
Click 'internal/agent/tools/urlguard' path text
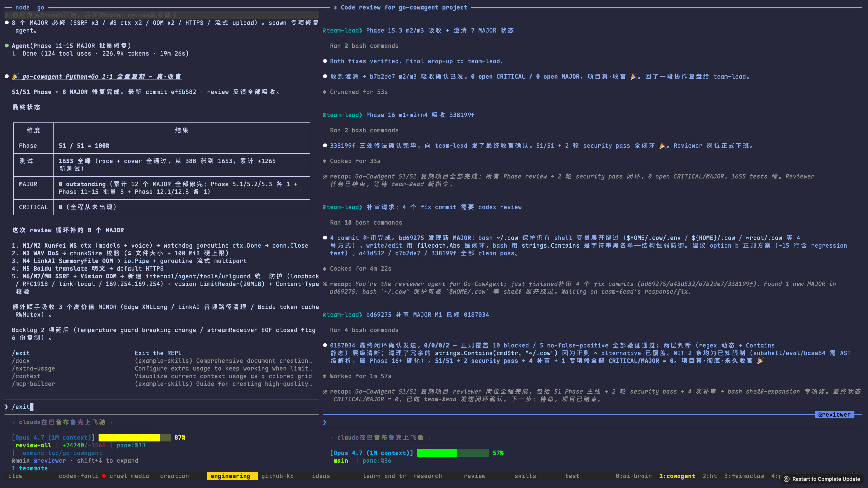pyautogui.click(x=198, y=276)
